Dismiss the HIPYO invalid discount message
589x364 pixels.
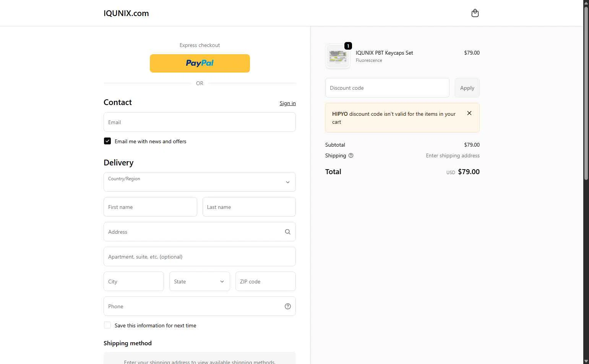(469, 113)
